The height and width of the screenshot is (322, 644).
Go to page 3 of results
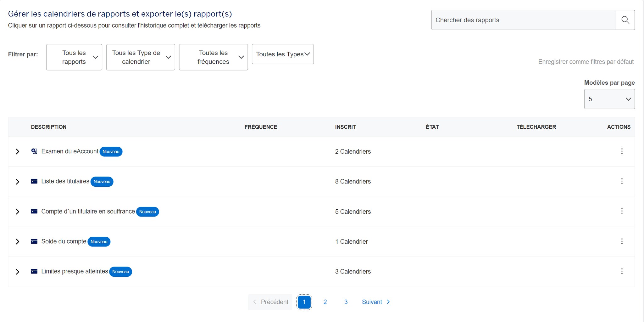[x=346, y=302]
